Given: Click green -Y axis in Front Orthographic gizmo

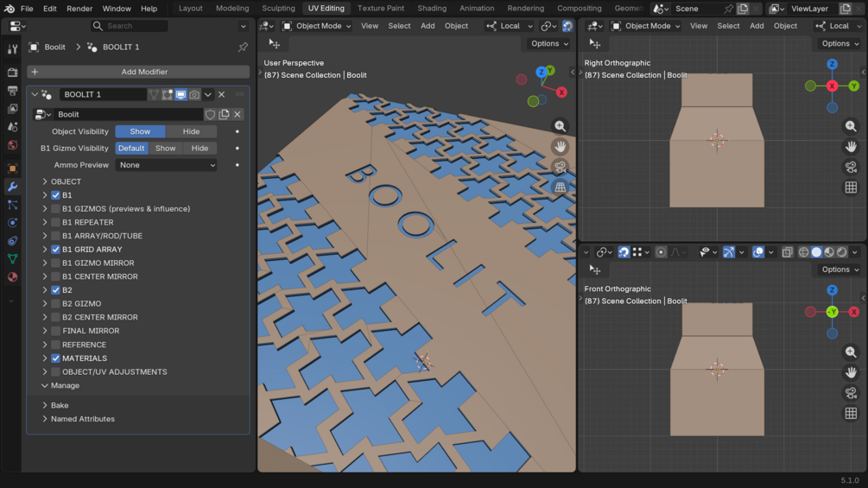Looking at the screenshot, I should pos(832,312).
